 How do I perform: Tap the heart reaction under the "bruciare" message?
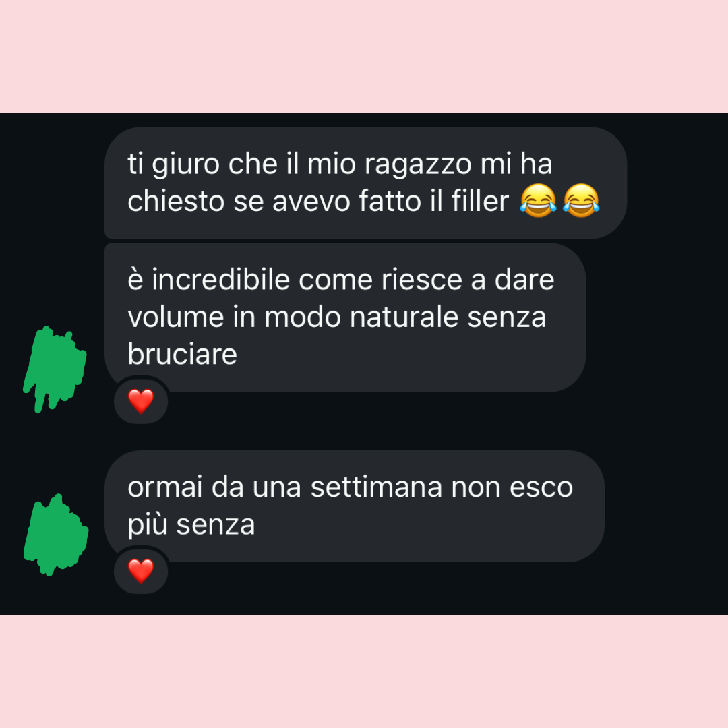tap(141, 400)
